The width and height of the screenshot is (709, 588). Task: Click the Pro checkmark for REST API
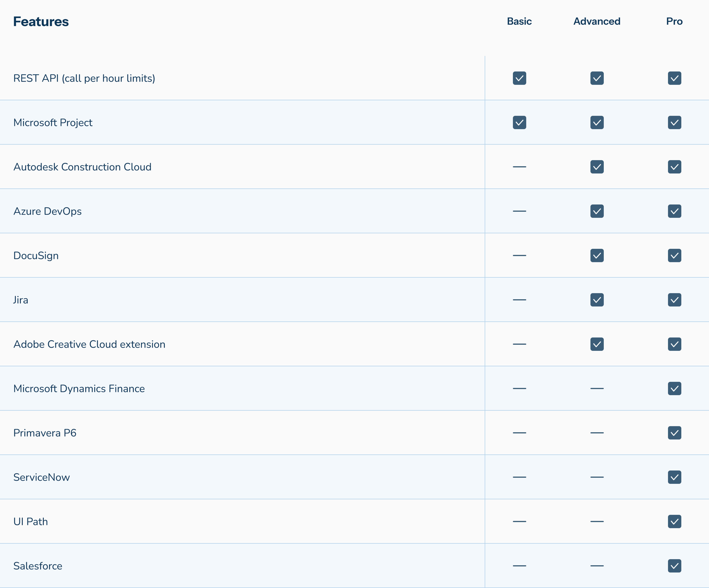pyautogui.click(x=675, y=78)
